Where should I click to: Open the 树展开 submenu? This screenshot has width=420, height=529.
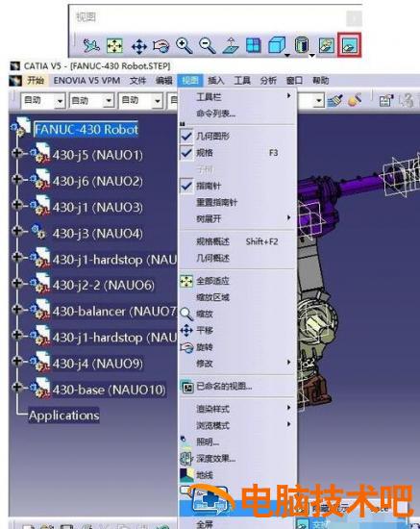237,218
